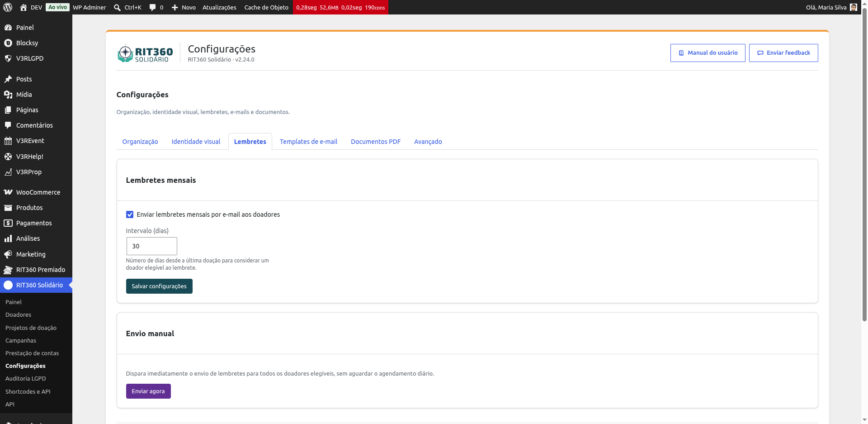Open Painel under RIT360 Solidário submenu
The width and height of the screenshot is (868, 424).
click(x=14, y=302)
